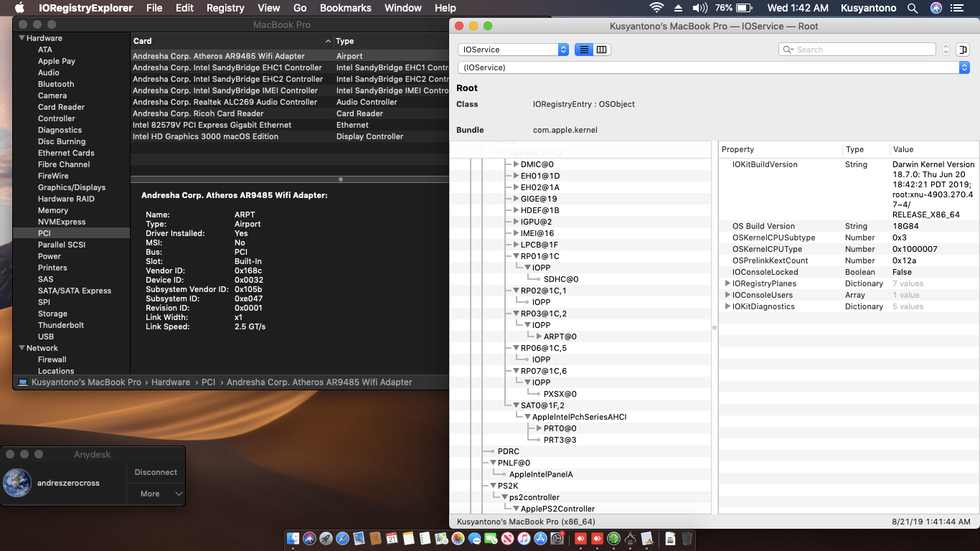
Task: Select the ARPT@0 registry entry
Action: [560, 336]
